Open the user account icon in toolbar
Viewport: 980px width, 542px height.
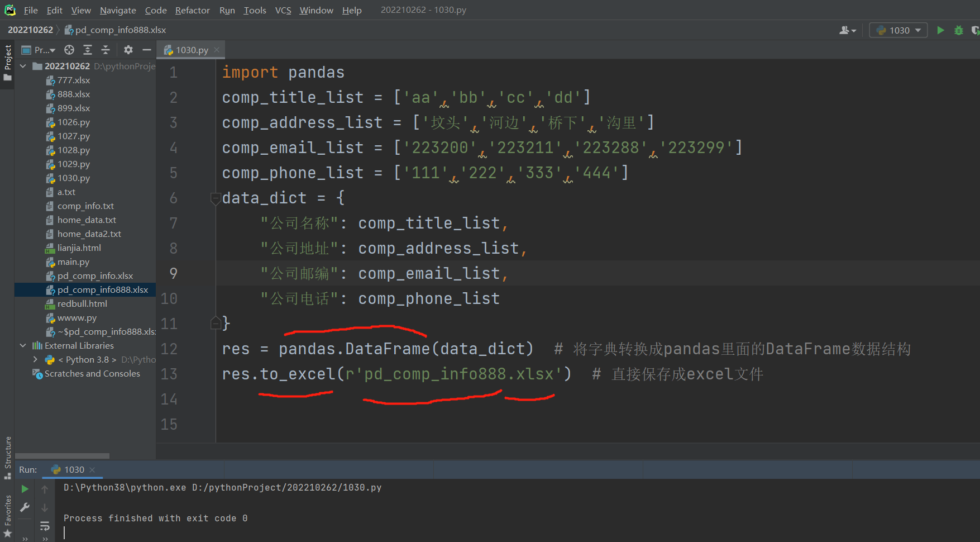(x=847, y=30)
